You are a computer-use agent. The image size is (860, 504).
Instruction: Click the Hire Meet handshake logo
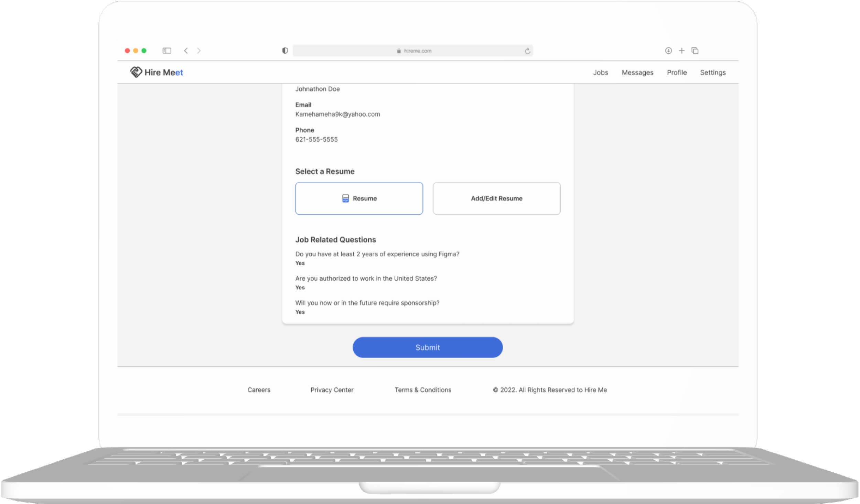point(136,72)
